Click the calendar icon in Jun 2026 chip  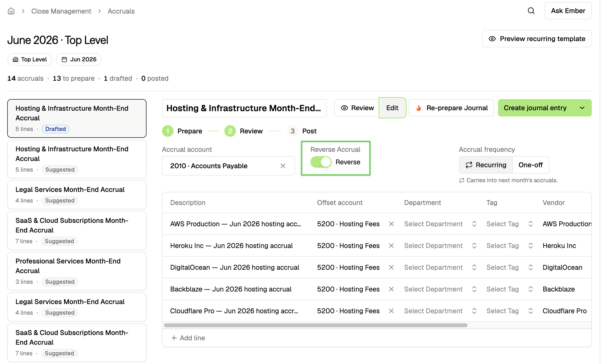tap(64, 59)
